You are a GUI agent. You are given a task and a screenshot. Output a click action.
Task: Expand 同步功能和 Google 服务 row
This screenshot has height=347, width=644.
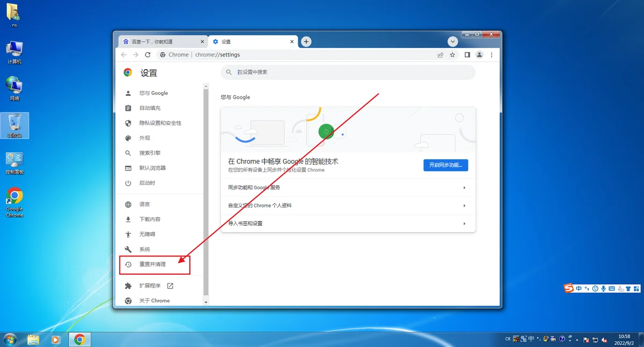(348, 188)
